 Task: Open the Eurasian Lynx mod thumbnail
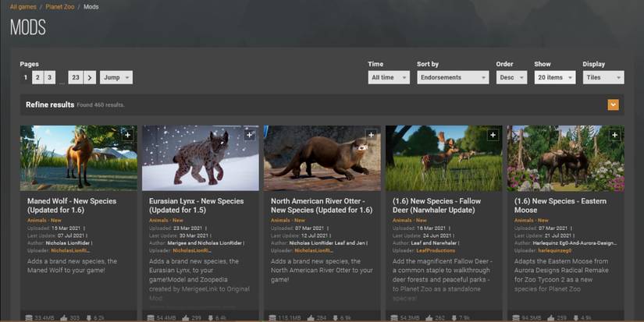200,158
